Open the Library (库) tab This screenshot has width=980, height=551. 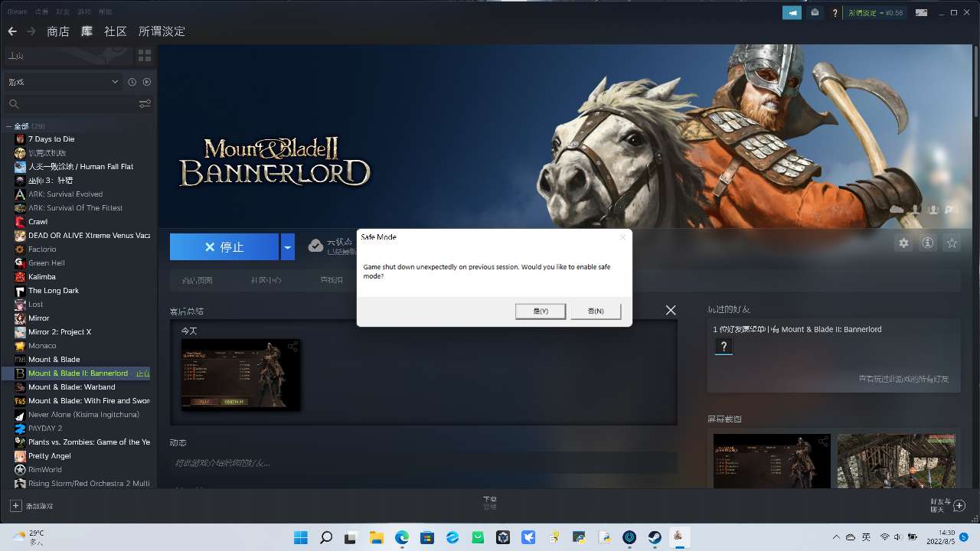click(87, 31)
